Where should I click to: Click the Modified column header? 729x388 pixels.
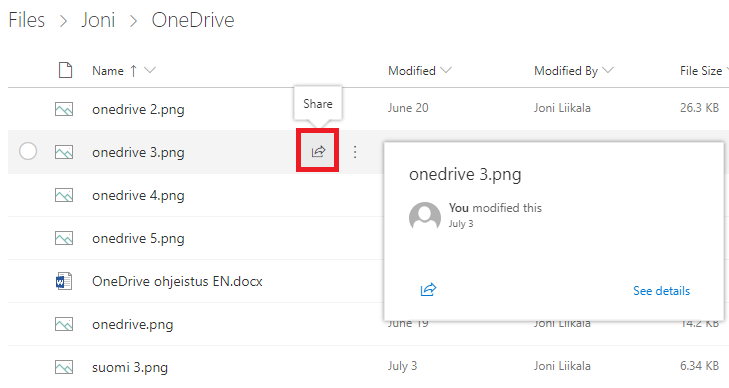(x=412, y=71)
